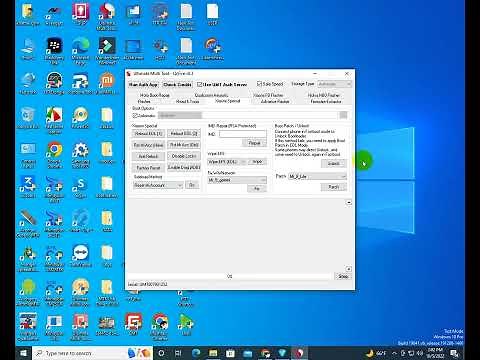Image resolution: width=480 pixels, height=360 pixels.
Task: Open the notification center icon
Action: point(454,353)
